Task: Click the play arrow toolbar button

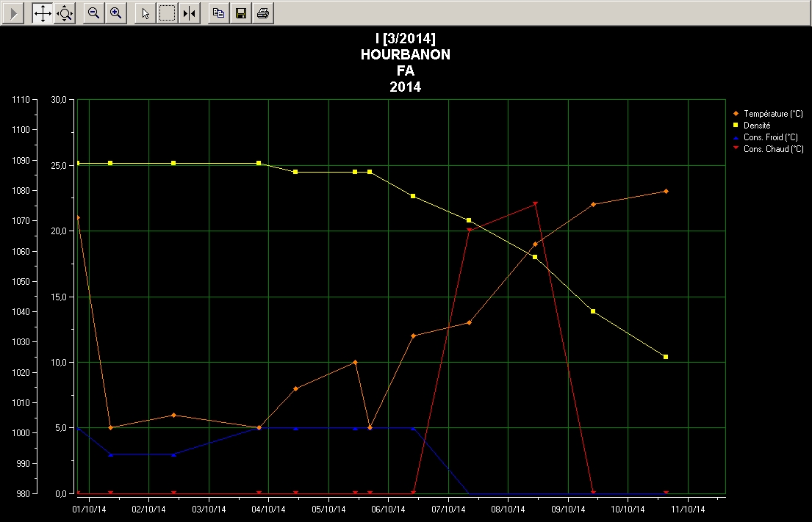Action: [x=12, y=13]
